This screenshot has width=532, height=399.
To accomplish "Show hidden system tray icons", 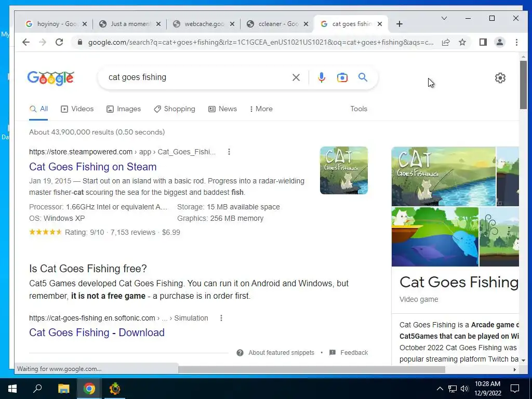I will click(x=440, y=389).
